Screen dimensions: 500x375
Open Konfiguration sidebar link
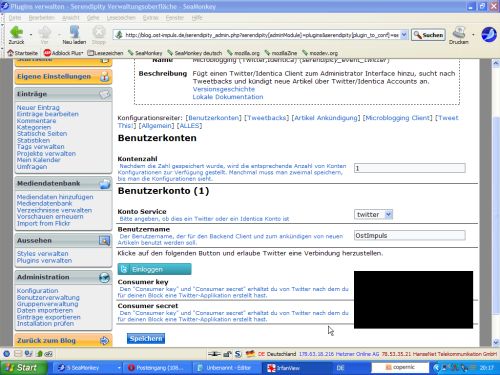pyautogui.click(x=37, y=291)
